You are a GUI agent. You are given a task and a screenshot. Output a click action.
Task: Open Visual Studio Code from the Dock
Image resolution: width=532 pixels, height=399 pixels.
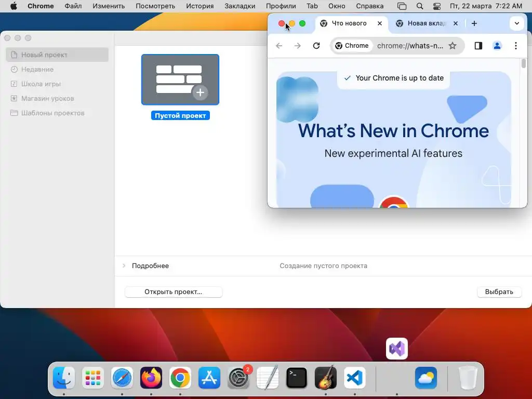click(x=354, y=378)
